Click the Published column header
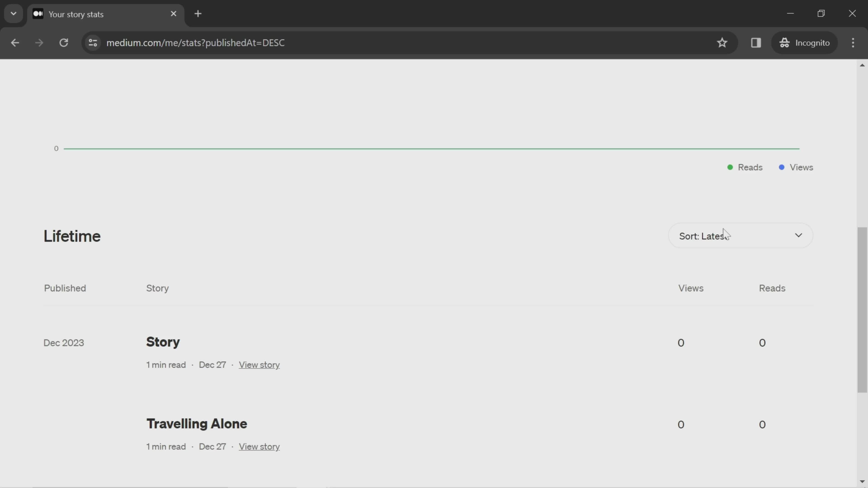Viewport: 868px width, 488px height. [65, 288]
